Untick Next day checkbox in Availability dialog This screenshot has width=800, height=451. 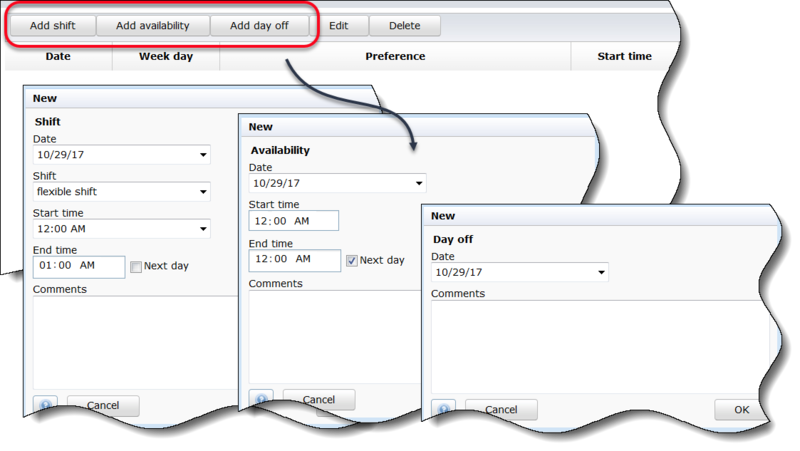(x=352, y=261)
